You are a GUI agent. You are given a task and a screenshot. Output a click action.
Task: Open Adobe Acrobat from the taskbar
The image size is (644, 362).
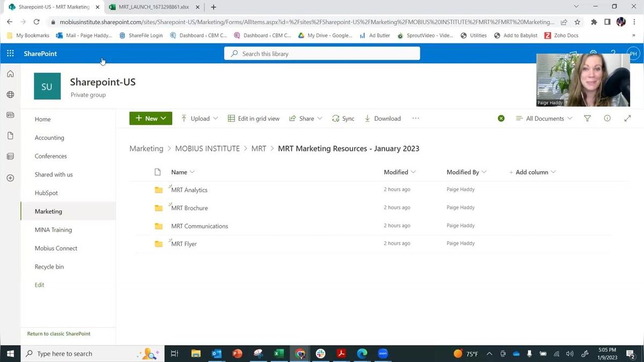coord(341,353)
